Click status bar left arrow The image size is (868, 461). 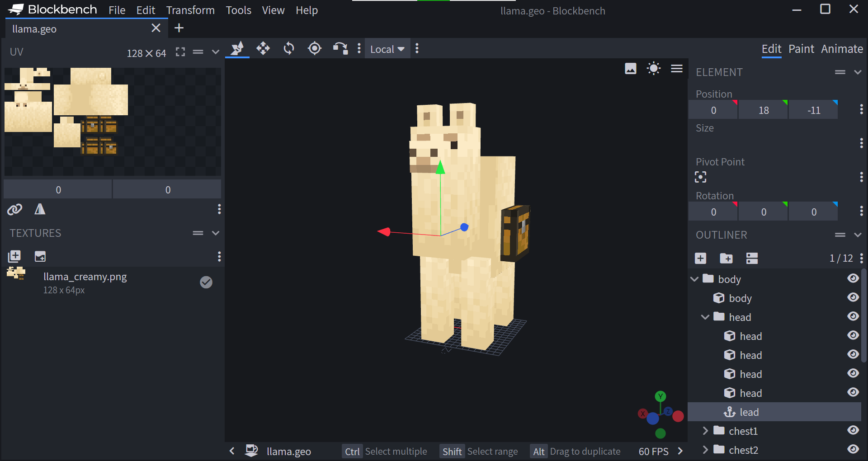pos(232,451)
